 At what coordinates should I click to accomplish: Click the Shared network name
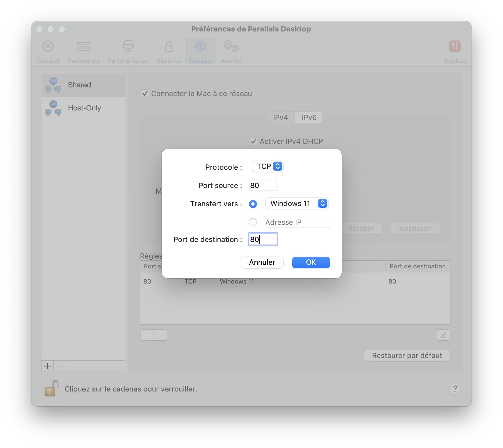pyautogui.click(x=80, y=85)
